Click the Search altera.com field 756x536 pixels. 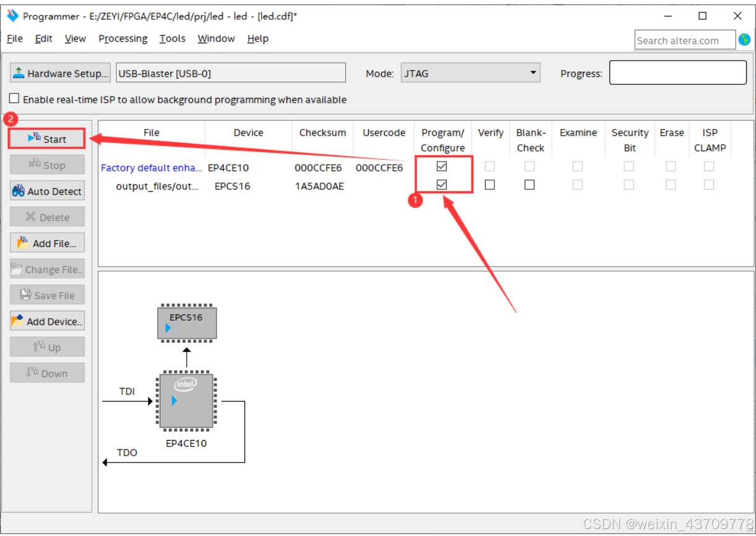click(x=684, y=40)
